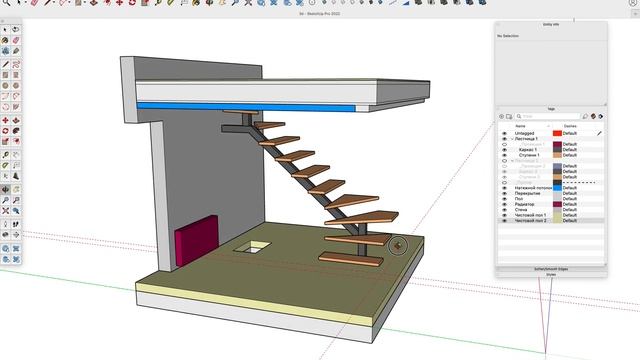Screen dimensions: 640x360
Task: Pick the Section Plane tool
Action: 16,235
